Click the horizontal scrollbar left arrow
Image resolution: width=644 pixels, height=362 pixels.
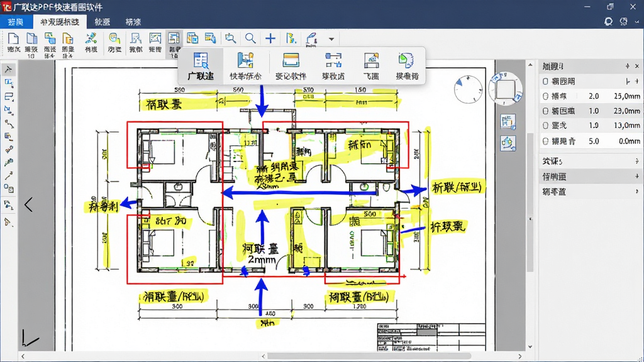pyautogui.click(x=23, y=356)
